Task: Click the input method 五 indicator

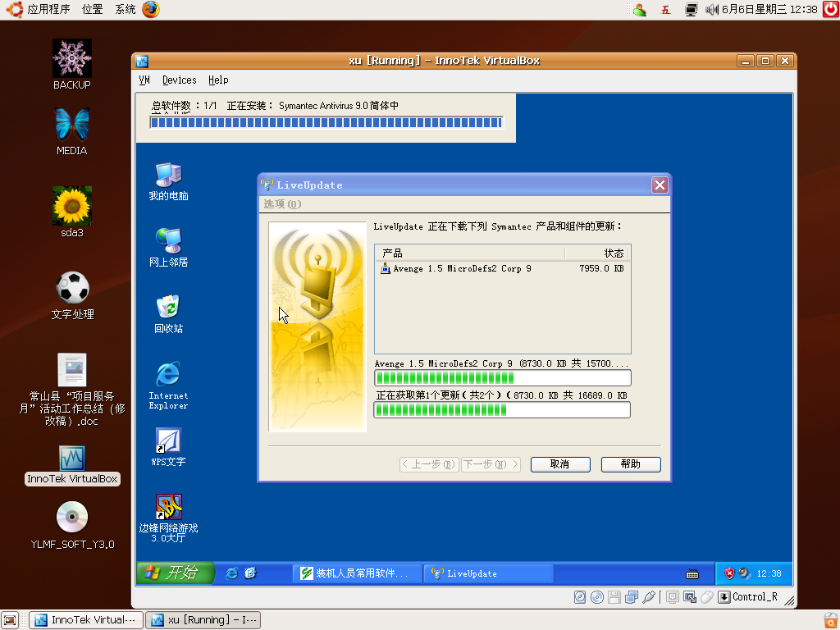Action: (x=666, y=10)
